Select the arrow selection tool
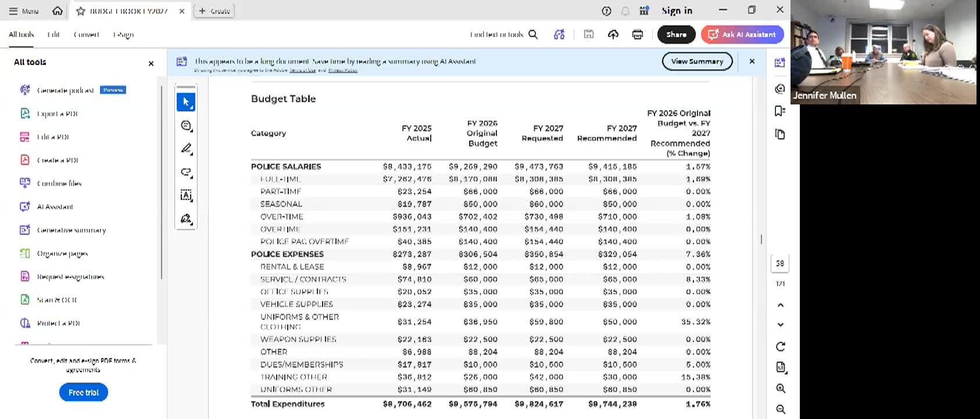Image resolution: width=980 pixels, height=419 pixels. click(186, 102)
